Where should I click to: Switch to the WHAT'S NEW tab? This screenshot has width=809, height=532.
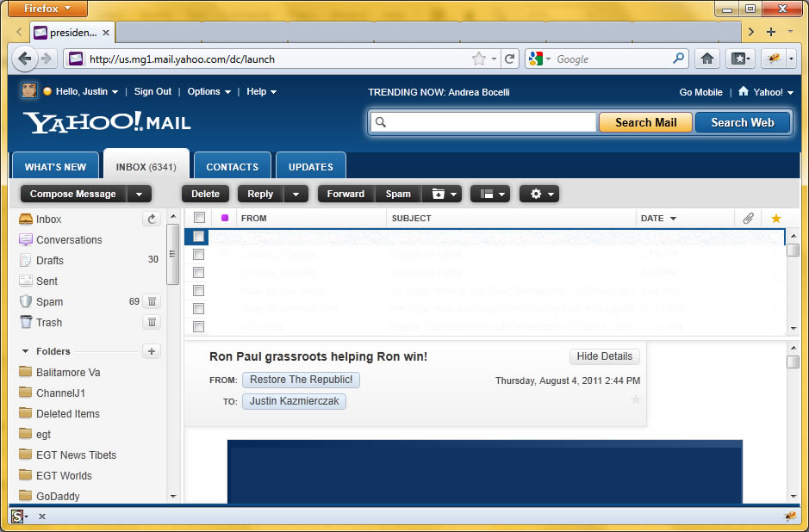pos(56,166)
